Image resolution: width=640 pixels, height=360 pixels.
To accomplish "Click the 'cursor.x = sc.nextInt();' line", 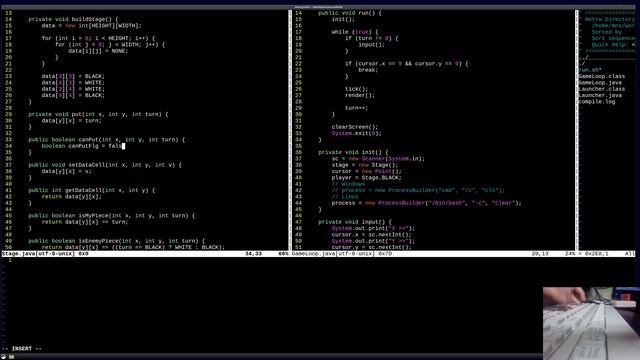I will 371,235.
